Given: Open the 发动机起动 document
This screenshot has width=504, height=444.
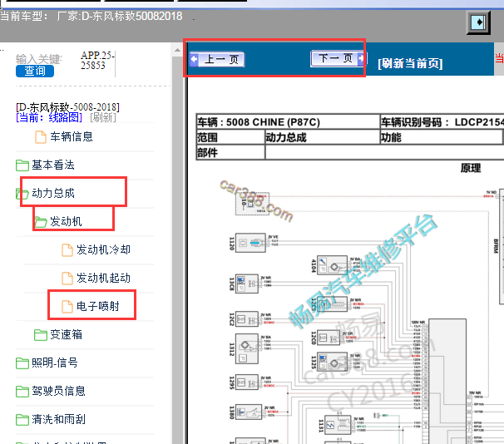Looking at the screenshot, I should 103,278.
